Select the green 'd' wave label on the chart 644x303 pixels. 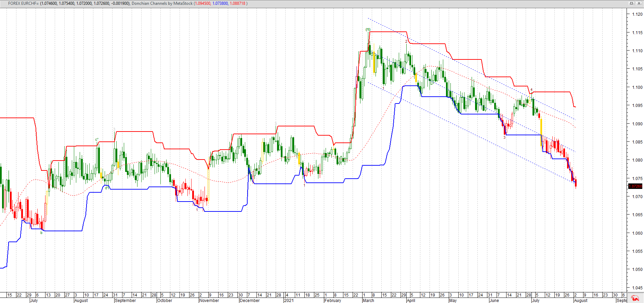click(x=106, y=188)
